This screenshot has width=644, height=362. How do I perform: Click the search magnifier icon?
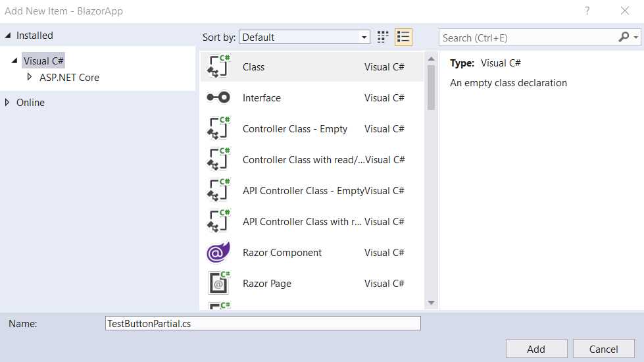coord(624,38)
